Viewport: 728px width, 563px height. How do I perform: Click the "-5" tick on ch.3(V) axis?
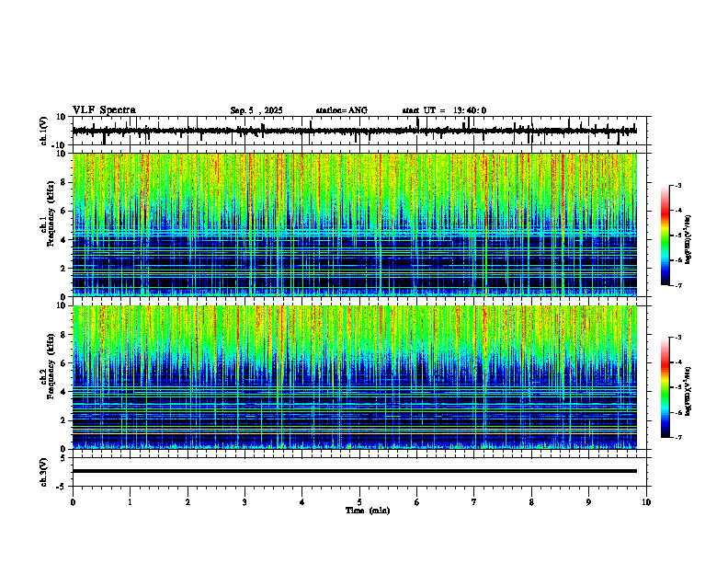pyautogui.click(x=62, y=487)
